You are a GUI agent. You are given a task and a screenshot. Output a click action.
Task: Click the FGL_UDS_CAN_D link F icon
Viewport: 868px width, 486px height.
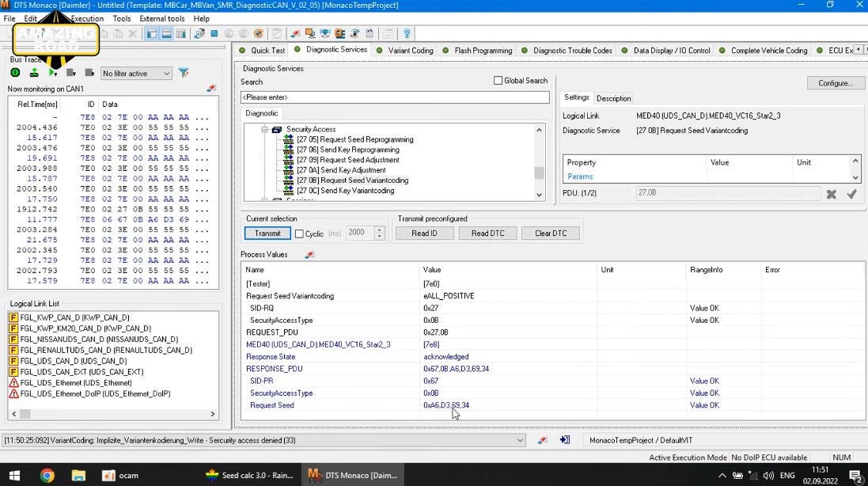(13, 361)
